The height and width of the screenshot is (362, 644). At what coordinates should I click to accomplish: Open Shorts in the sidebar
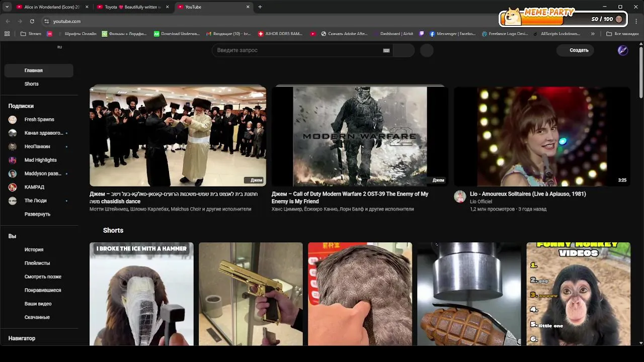[39, 84]
